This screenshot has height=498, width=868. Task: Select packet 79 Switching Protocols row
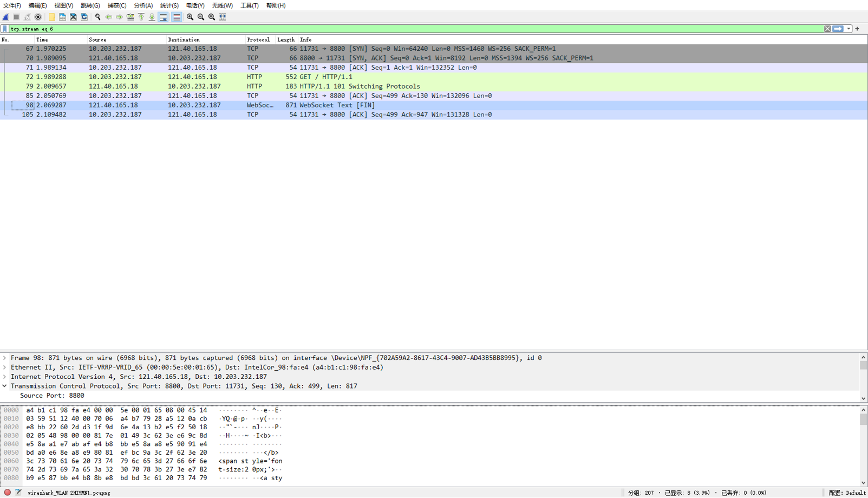coord(434,86)
